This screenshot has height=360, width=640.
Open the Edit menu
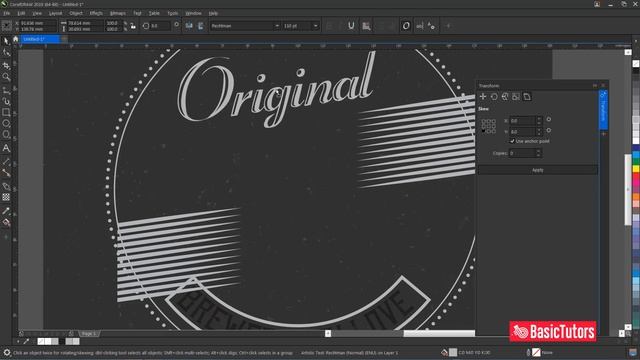[21, 13]
